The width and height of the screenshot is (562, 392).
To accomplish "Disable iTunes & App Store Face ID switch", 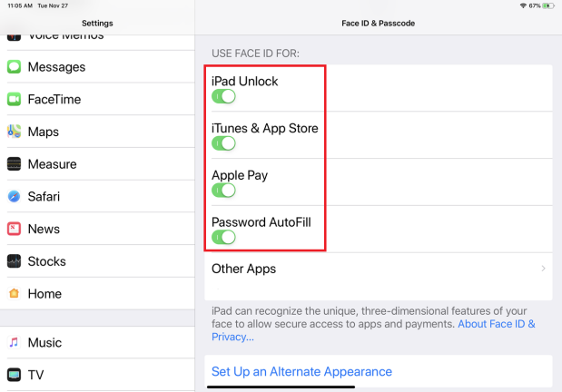I will pyautogui.click(x=223, y=143).
